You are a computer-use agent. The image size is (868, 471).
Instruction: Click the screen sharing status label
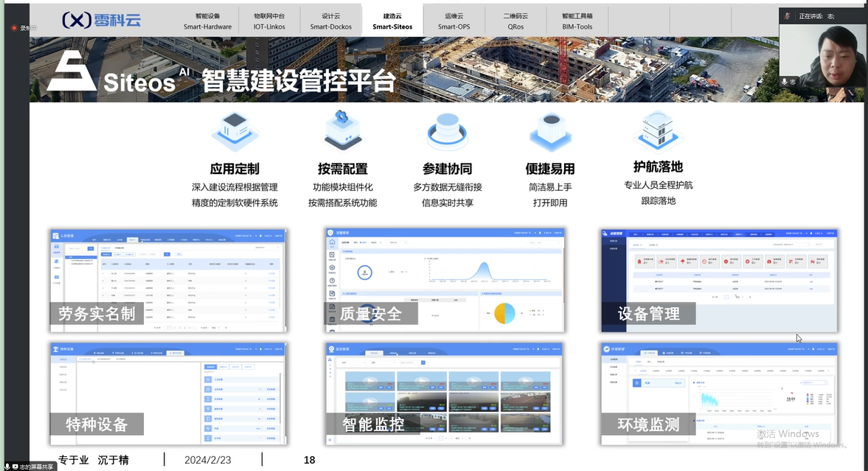tap(32, 467)
